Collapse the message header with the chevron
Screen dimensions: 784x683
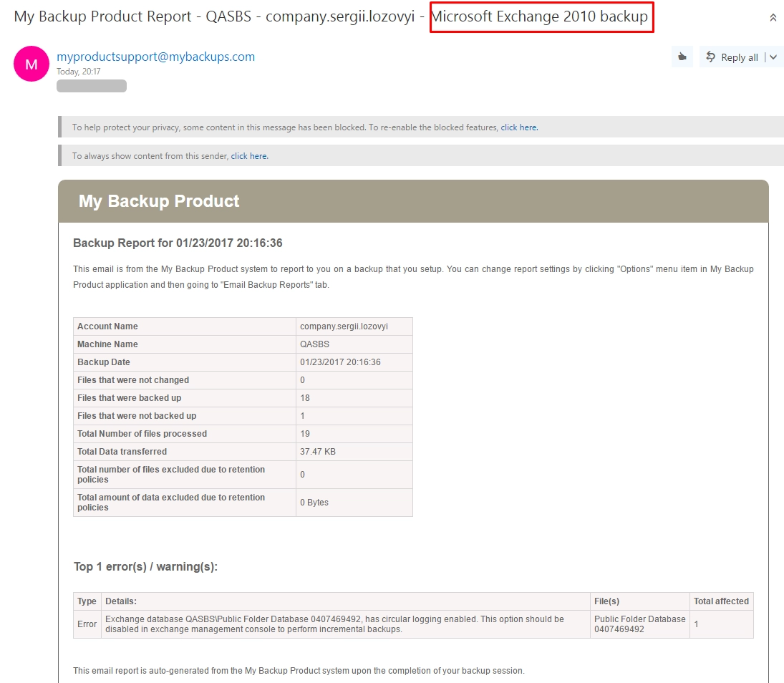(773, 18)
